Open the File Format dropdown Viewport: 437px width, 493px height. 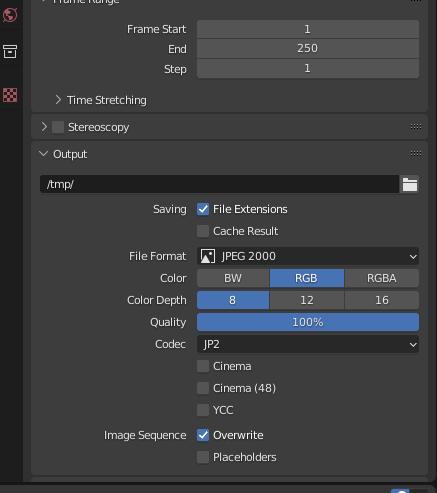[308, 256]
